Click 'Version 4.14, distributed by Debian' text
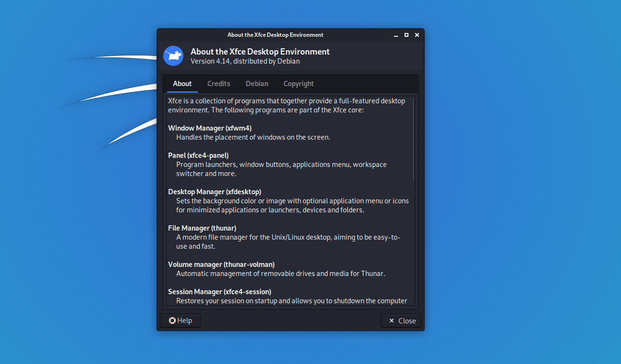Screen dimensions: 621x364 pos(245,61)
